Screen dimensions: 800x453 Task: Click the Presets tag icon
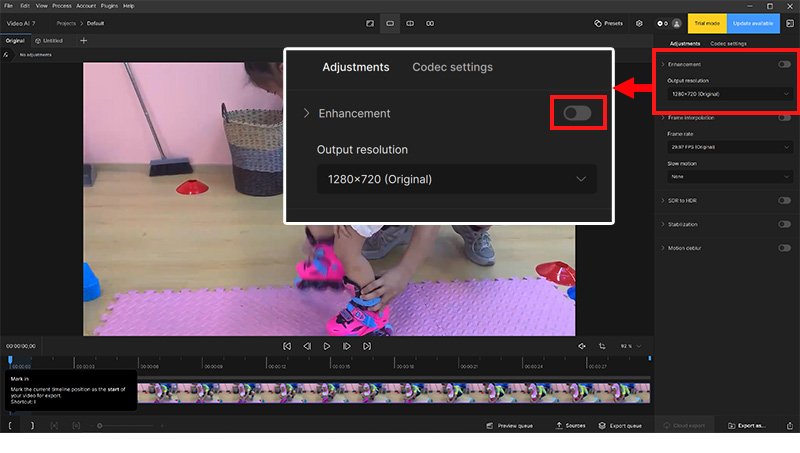pyautogui.click(x=597, y=23)
